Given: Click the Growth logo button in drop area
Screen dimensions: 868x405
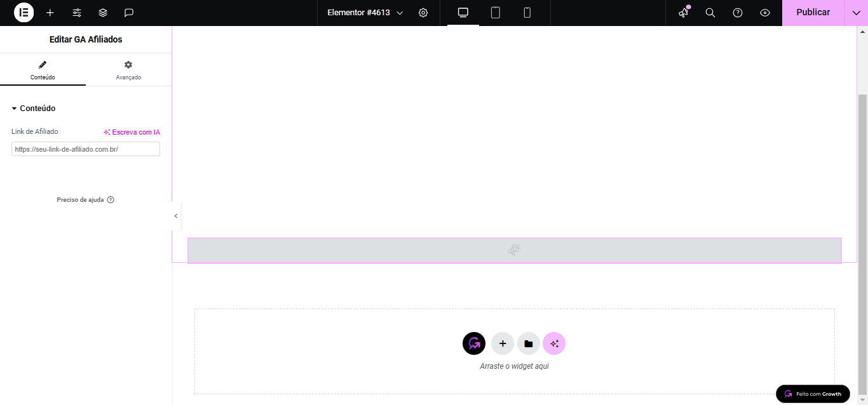Looking at the screenshot, I should [474, 343].
